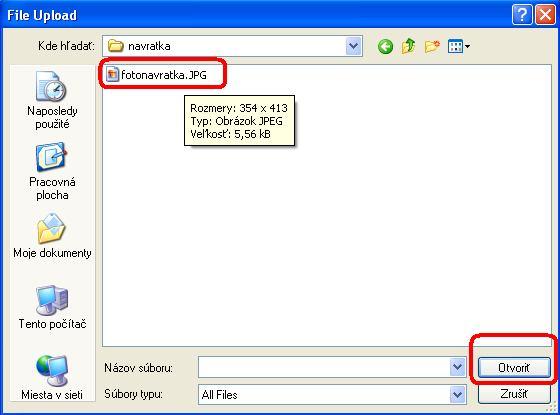This screenshot has width=560, height=415.
Task: Open the Views menu icon
Action: 459,46
